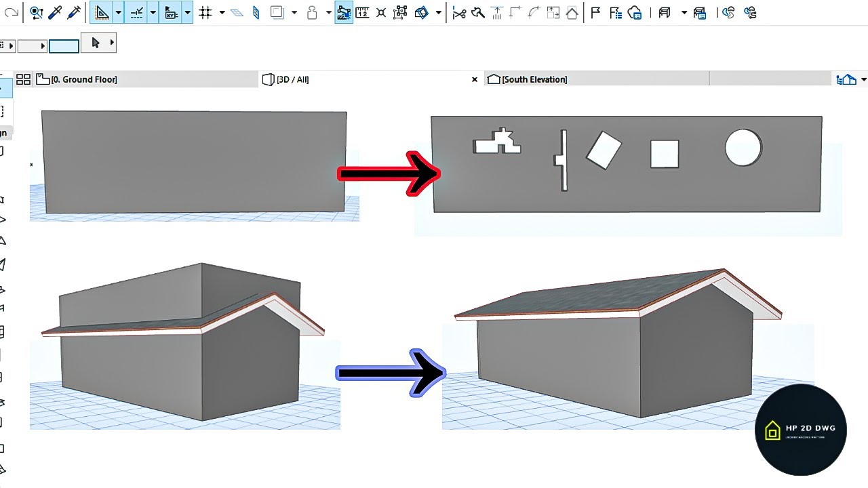The width and height of the screenshot is (868, 488).
Task: Click Trim to Roof icon
Action: point(497,12)
